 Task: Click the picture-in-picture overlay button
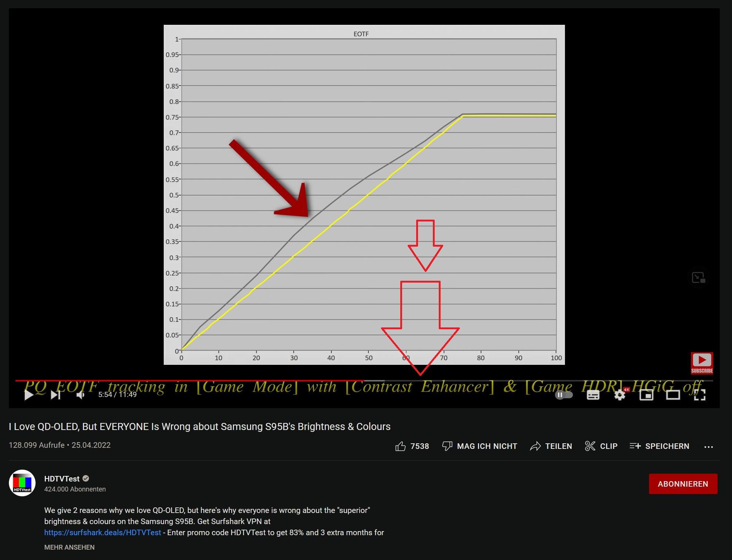[x=698, y=277]
